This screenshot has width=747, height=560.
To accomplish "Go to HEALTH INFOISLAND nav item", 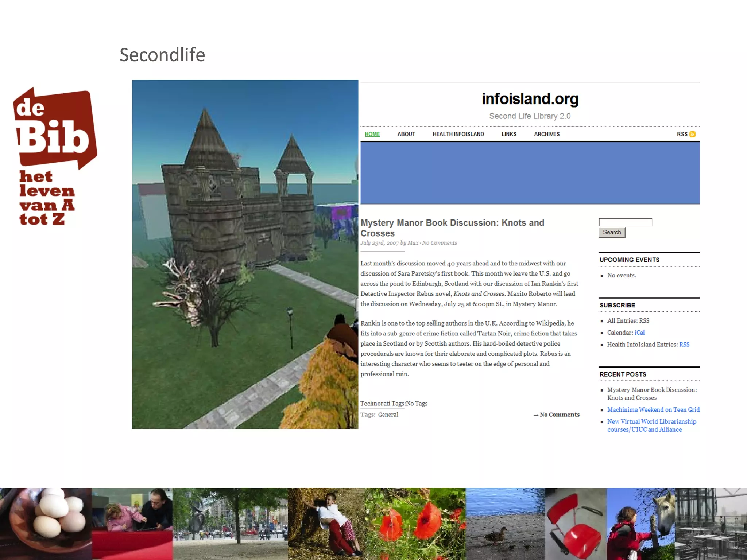I will (458, 134).
